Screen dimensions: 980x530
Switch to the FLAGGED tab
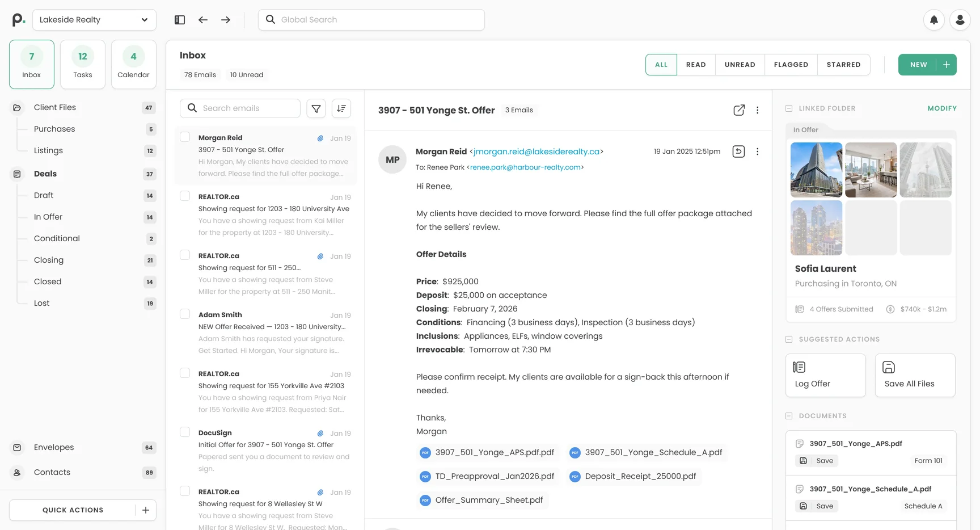[791, 65]
